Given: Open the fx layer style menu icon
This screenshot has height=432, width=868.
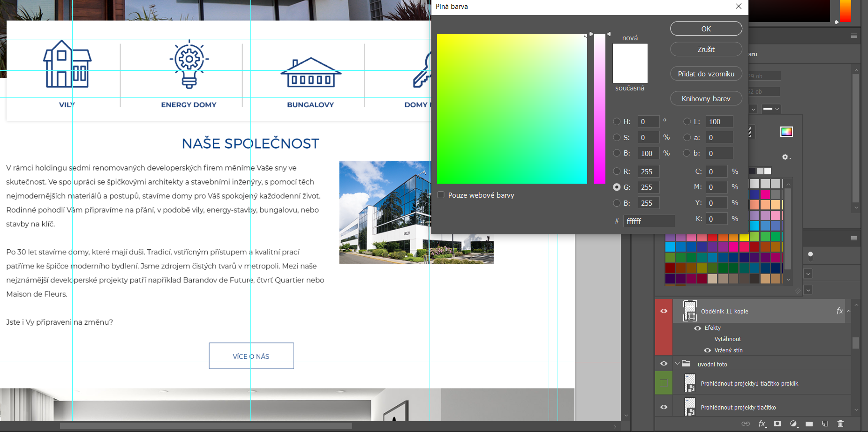Looking at the screenshot, I should tap(762, 424).
